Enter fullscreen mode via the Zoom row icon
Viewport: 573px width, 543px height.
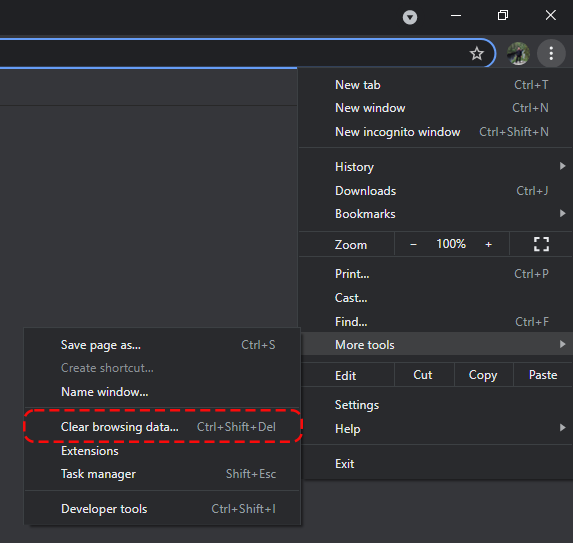point(541,244)
